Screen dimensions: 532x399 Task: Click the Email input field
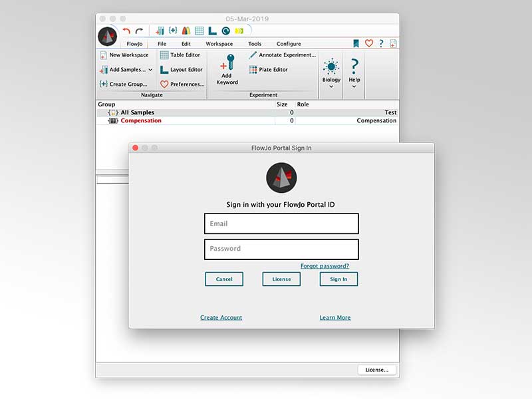[281, 223]
